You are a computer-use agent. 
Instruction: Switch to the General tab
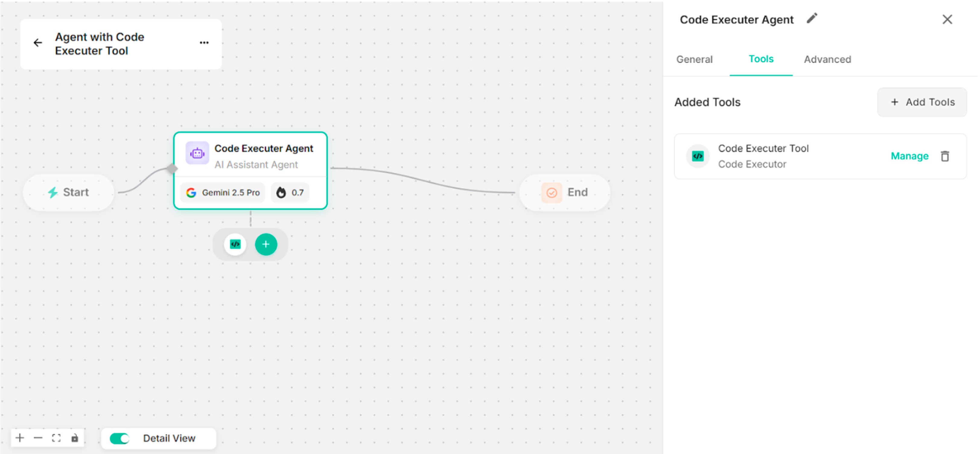[694, 59]
